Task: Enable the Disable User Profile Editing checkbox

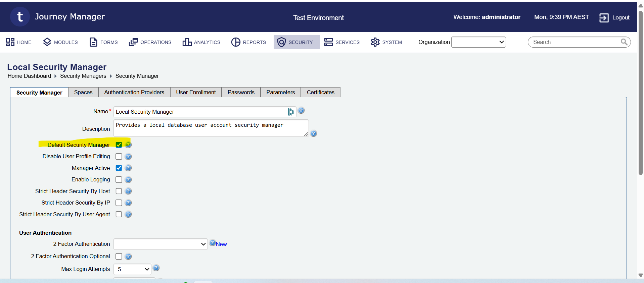Action: coord(119,157)
